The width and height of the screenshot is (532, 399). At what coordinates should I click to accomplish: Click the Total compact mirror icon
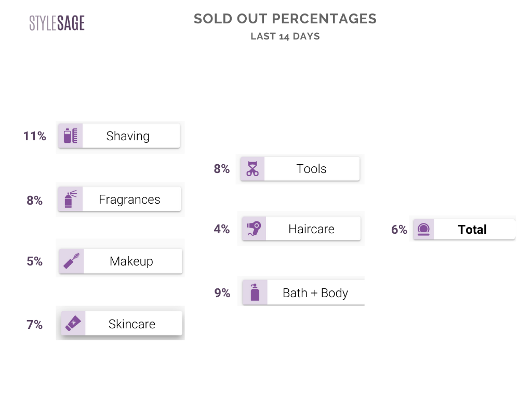point(423,230)
